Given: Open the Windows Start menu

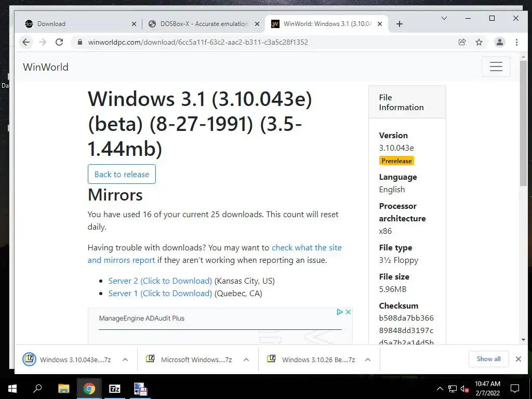Looking at the screenshot, I should tap(12, 389).
